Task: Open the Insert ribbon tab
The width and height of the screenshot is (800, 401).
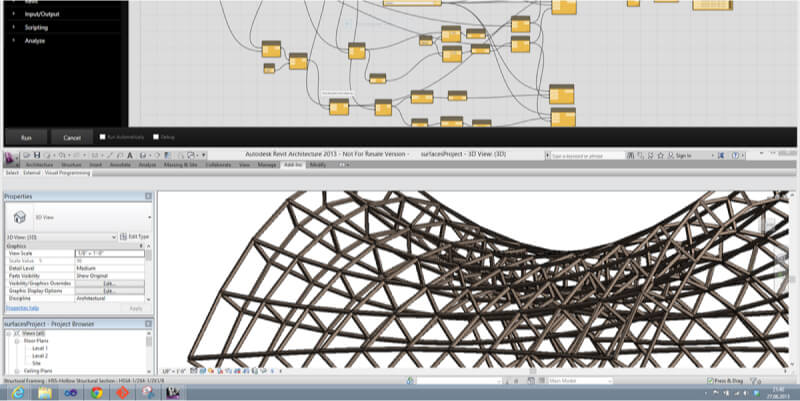Action: (95, 165)
